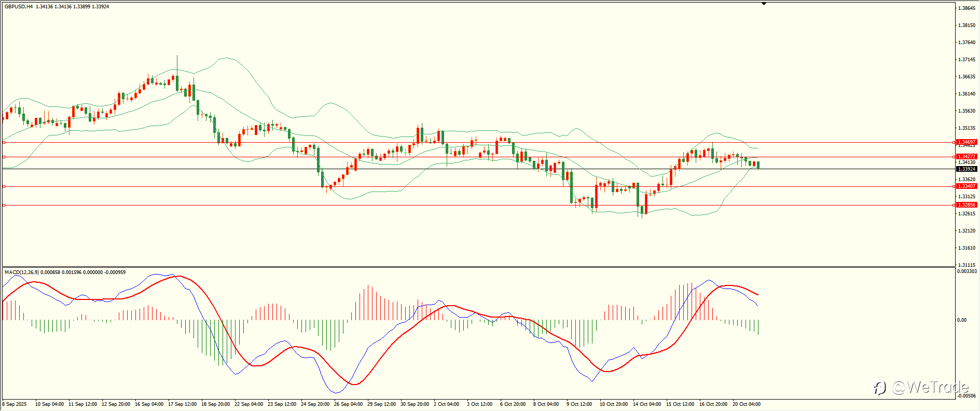Click the 23 Sep 12:00 time label

point(282,404)
